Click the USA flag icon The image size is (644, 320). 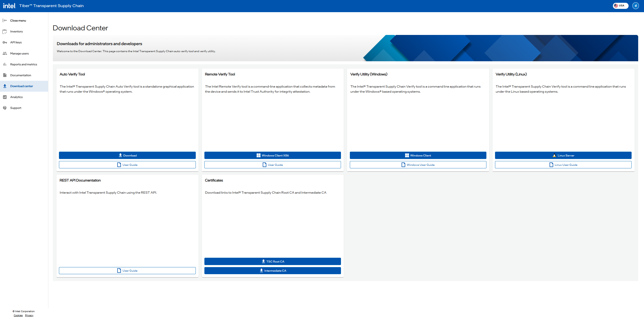(616, 6)
